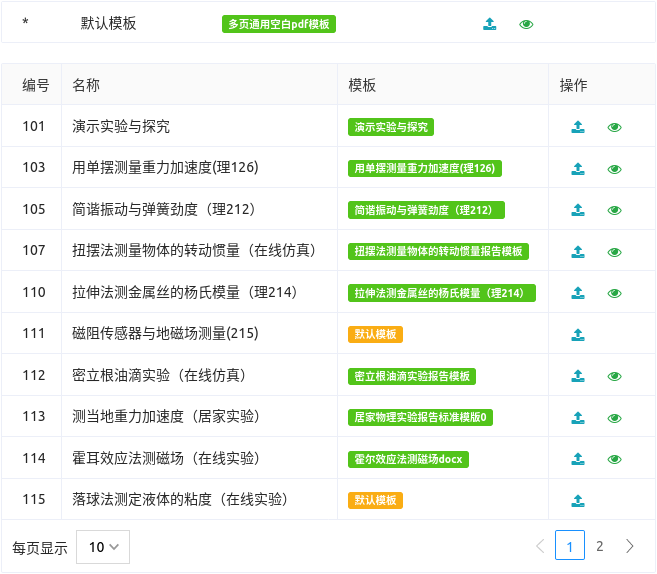Go to page 2
This screenshot has height=574, width=657.
599,546
